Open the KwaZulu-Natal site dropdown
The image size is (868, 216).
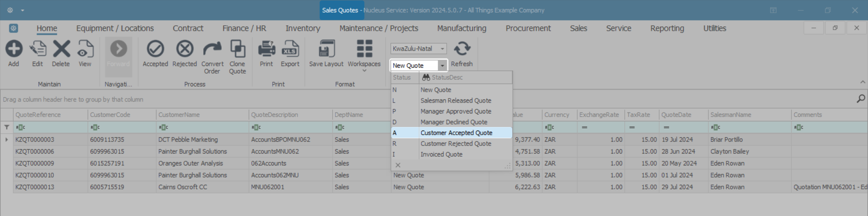[x=442, y=49]
